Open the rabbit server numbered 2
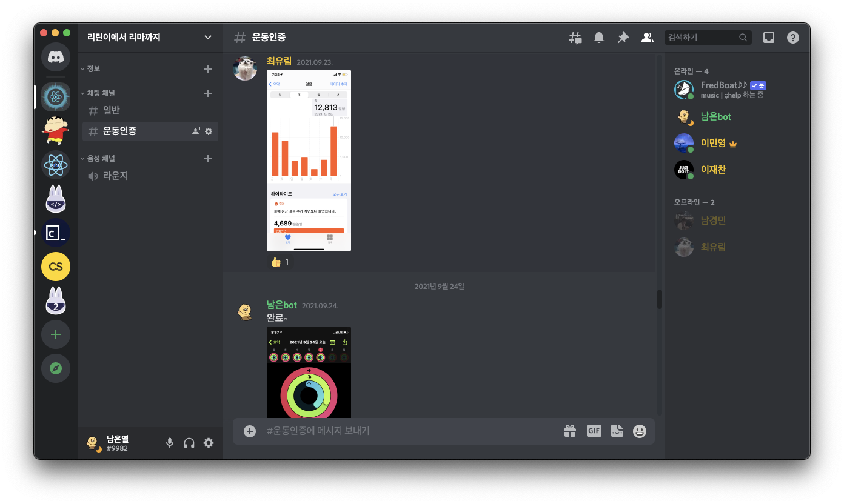The image size is (844, 504). [x=56, y=300]
